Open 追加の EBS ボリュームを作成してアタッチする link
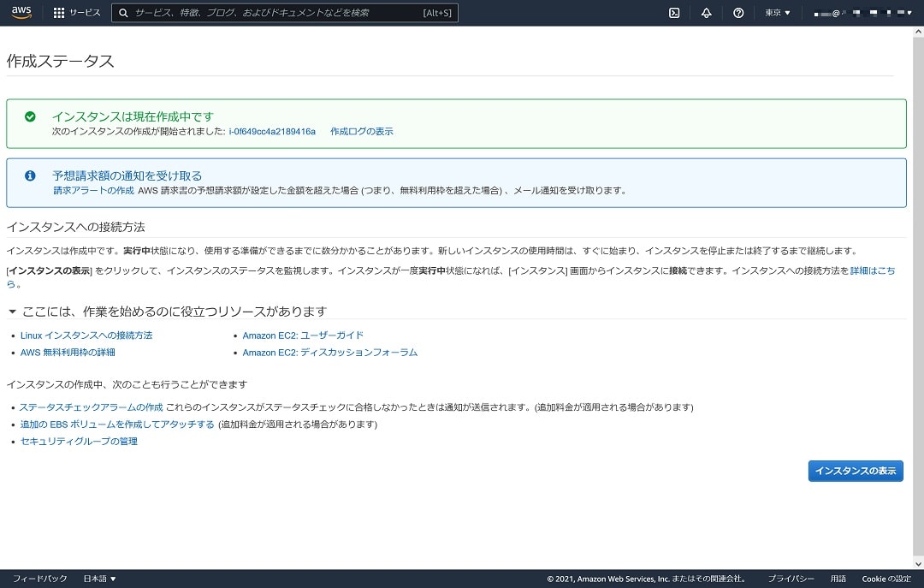The width and height of the screenshot is (924, 588). click(x=117, y=425)
